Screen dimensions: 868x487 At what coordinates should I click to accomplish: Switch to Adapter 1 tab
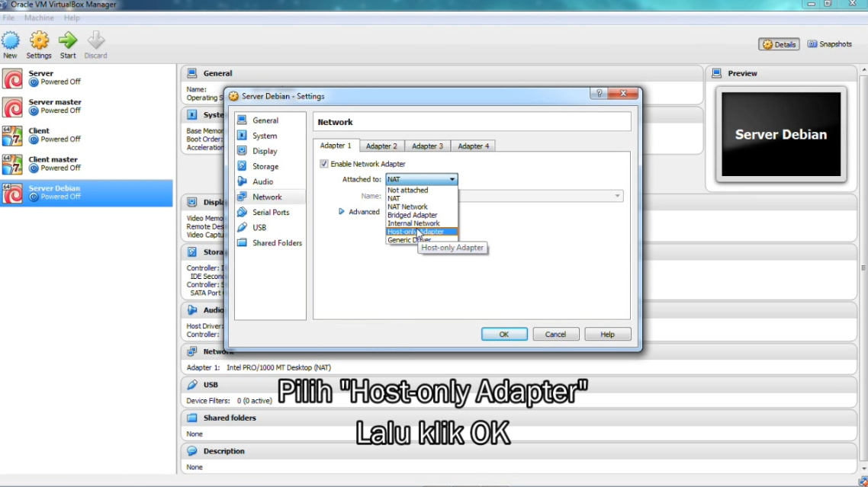click(x=336, y=146)
